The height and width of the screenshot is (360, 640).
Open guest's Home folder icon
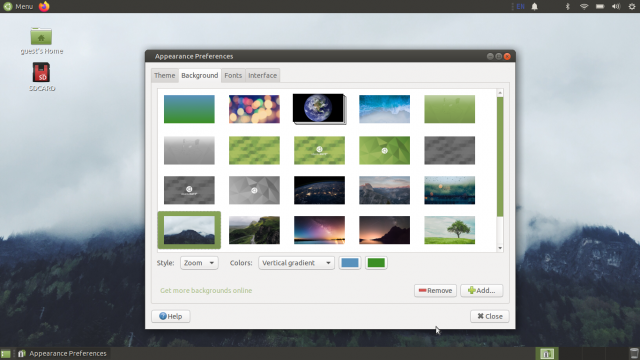(42, 41)
